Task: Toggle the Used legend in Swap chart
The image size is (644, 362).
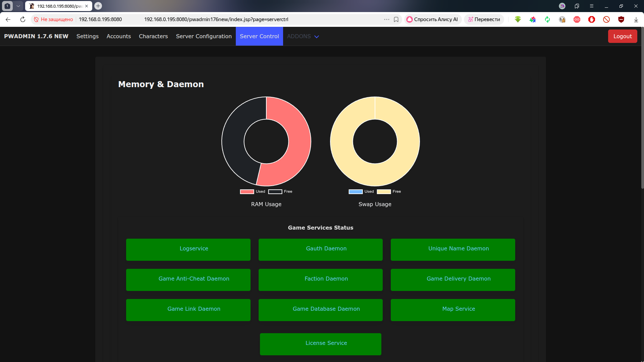Action: point(361,192)
